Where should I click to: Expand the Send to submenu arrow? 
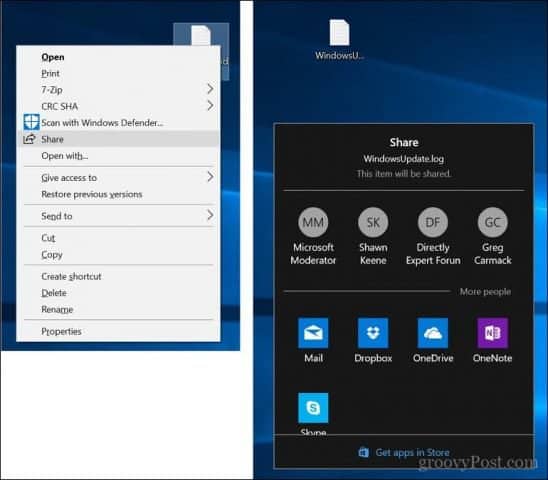(x=210, y=215)
